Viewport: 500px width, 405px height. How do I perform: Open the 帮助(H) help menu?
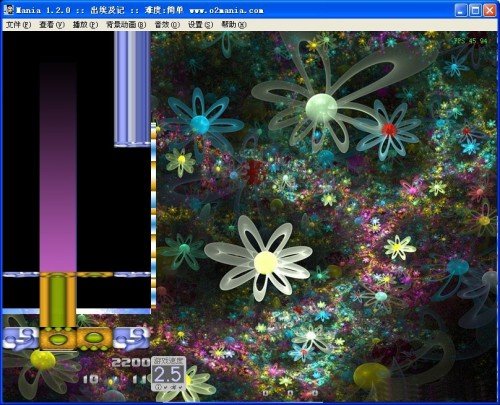234,25
